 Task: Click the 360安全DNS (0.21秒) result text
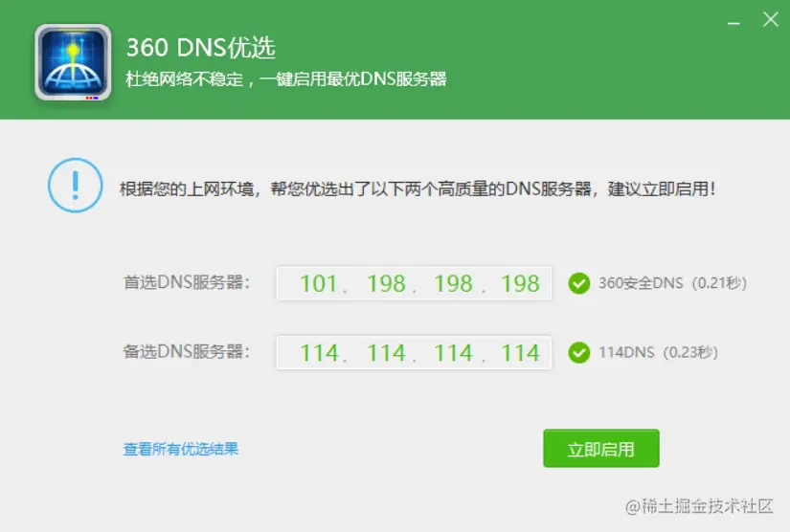tap(672, 283)
